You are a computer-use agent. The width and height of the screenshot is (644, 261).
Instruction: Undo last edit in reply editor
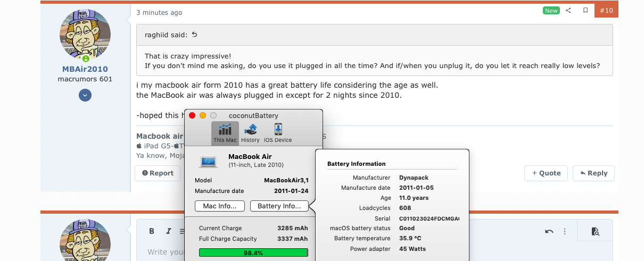point(549,231)
